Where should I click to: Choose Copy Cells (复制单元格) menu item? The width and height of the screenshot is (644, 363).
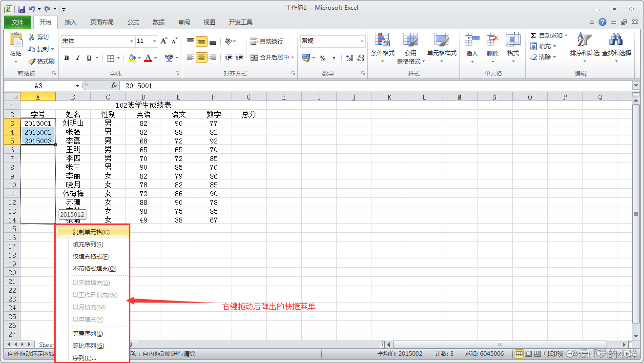point(93,232)
